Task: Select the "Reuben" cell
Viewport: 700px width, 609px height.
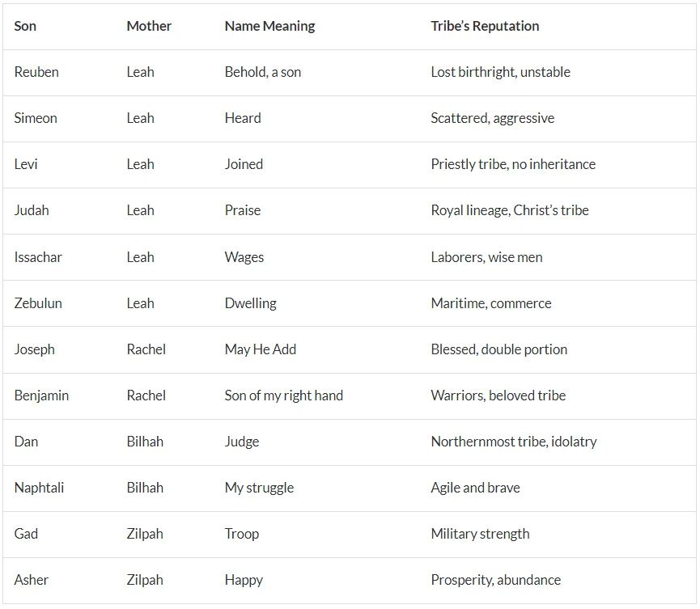Action: [x=36, y=72]
